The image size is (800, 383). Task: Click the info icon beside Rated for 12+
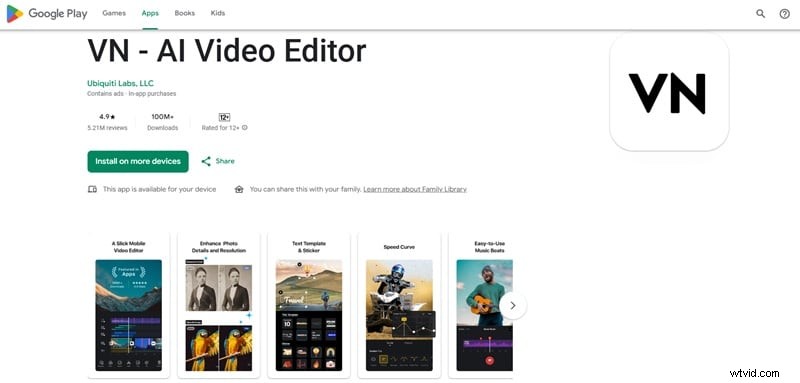(245, 128)
